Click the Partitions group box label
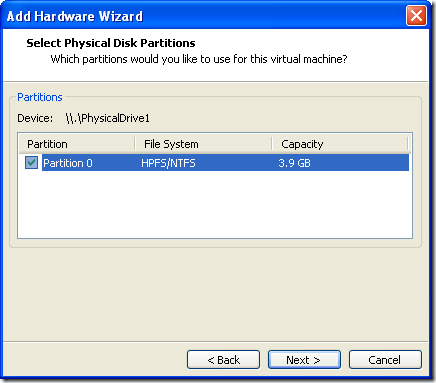Viewport: 436px width, 383px height. [x=40, y=97]
